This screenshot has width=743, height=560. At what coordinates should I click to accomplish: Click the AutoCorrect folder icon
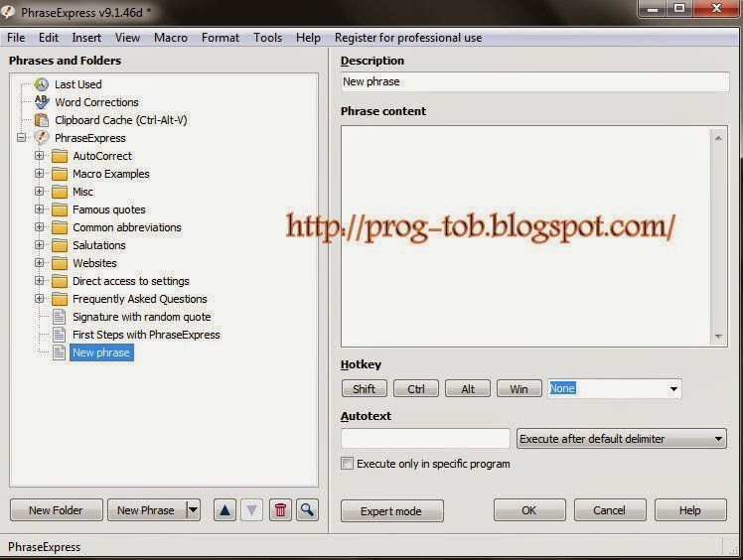(x=60, y=156)
